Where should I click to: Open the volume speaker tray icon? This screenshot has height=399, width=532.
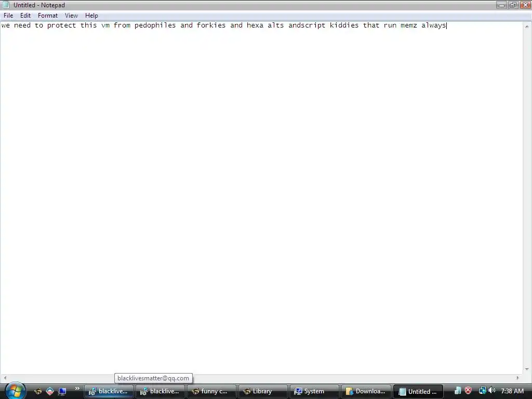pos(491,391)
